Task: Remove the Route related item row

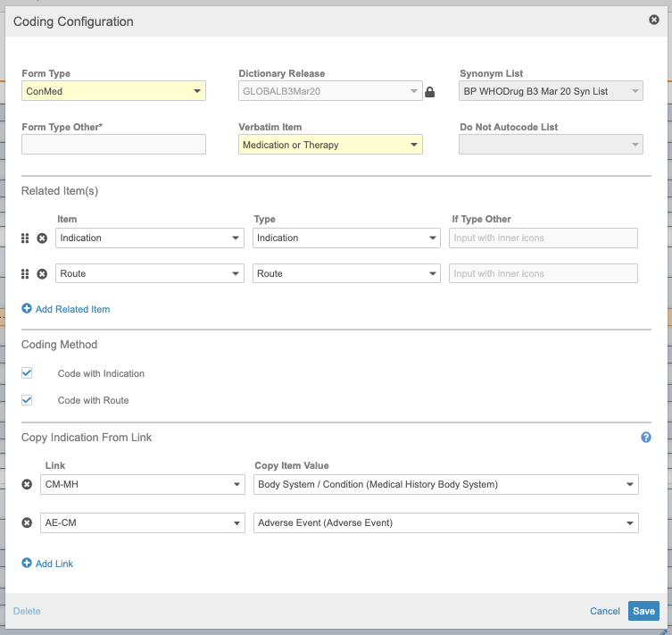Action: (x=42, y=274)
